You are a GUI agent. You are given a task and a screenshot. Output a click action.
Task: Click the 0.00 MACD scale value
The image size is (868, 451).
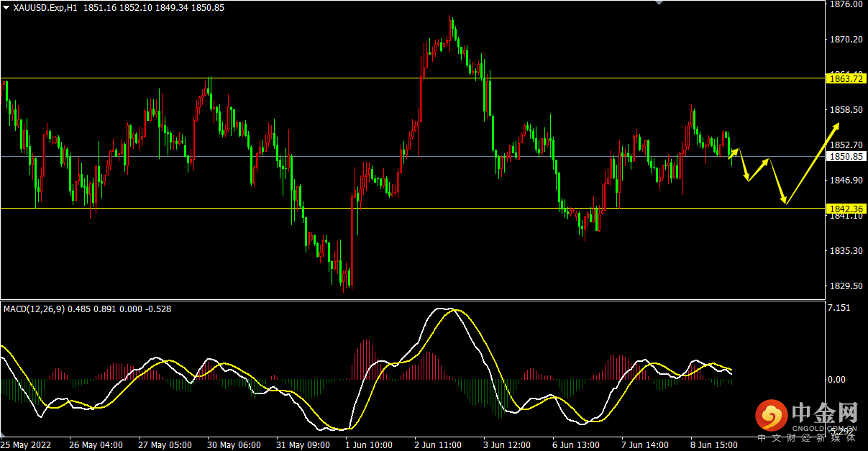(838, 379)
